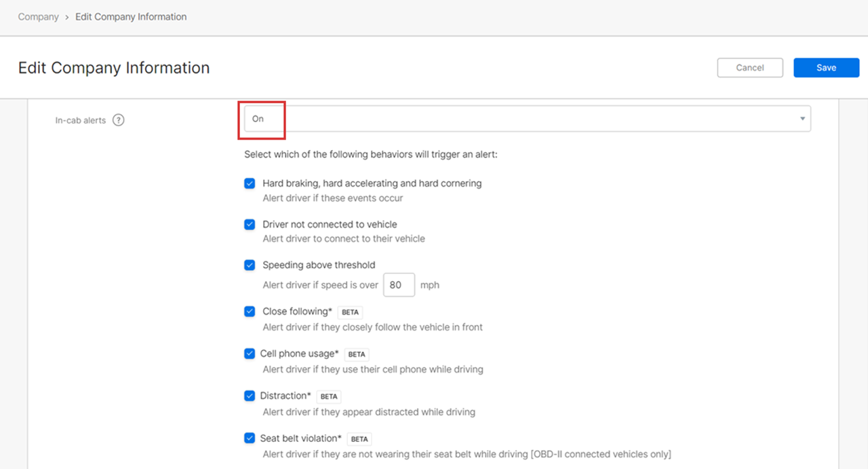Click the 'Edit Company Information' page heading
The height and width of the screenshot is (469, 868).
[x=114, y=68]
